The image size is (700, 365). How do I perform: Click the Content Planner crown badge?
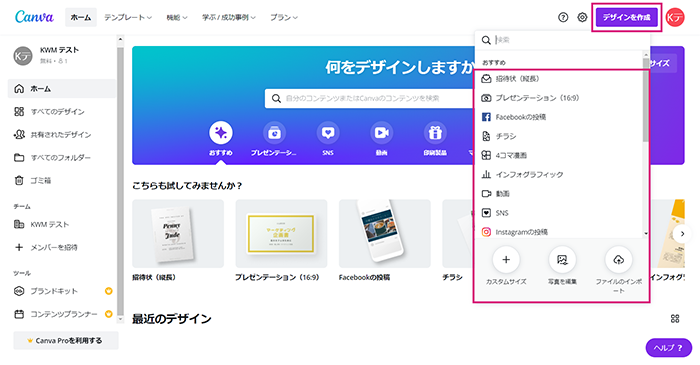click(108, 314)
